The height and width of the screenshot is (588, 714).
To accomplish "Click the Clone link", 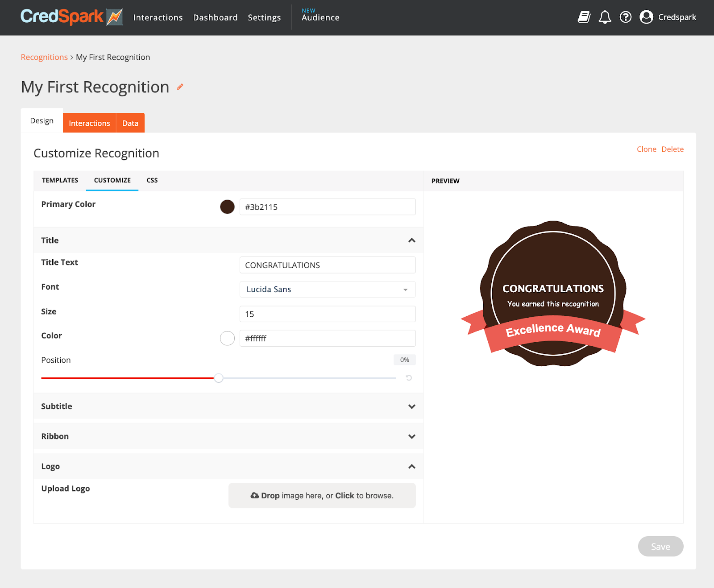I will [x=646, y=149].
